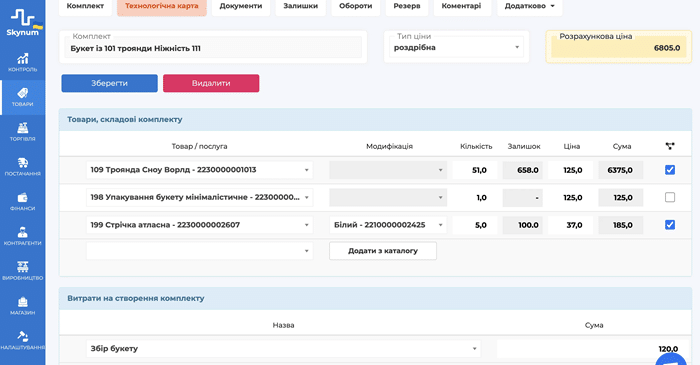Switch to the Комплект tab
The width and height of the screenshot is (700, 365).
[85, 6]
